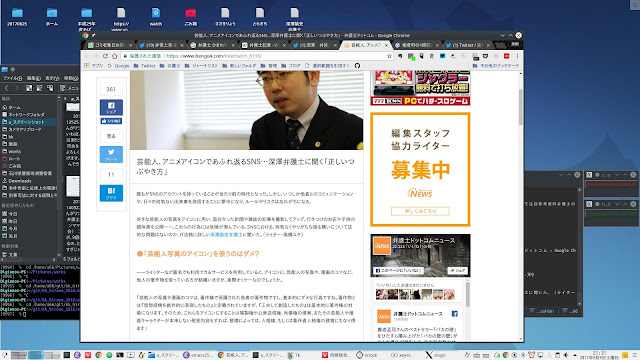This screenshot has height=360, width=640.
Task: Click the file manager back arrow
Action: tap(6, 88)
